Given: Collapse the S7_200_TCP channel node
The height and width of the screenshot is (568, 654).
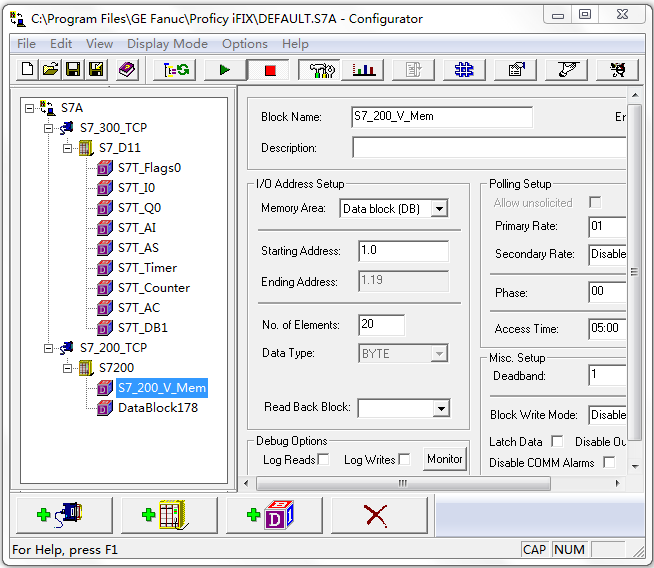Looking at the screenshot, I should 48,348.
